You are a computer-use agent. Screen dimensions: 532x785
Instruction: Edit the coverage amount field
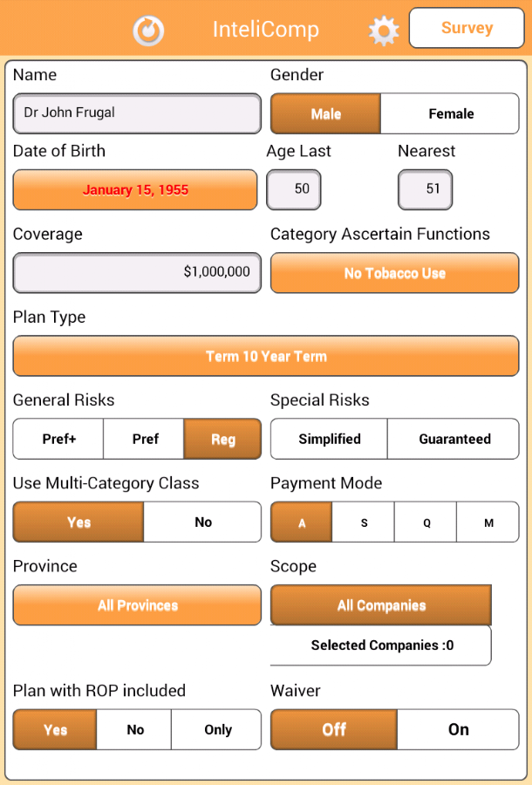point(137,273)
